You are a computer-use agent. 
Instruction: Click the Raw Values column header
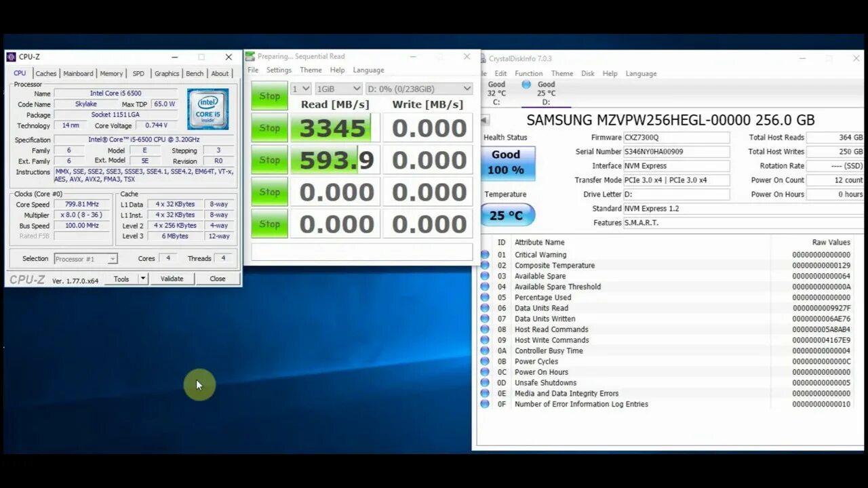point(831,242)
